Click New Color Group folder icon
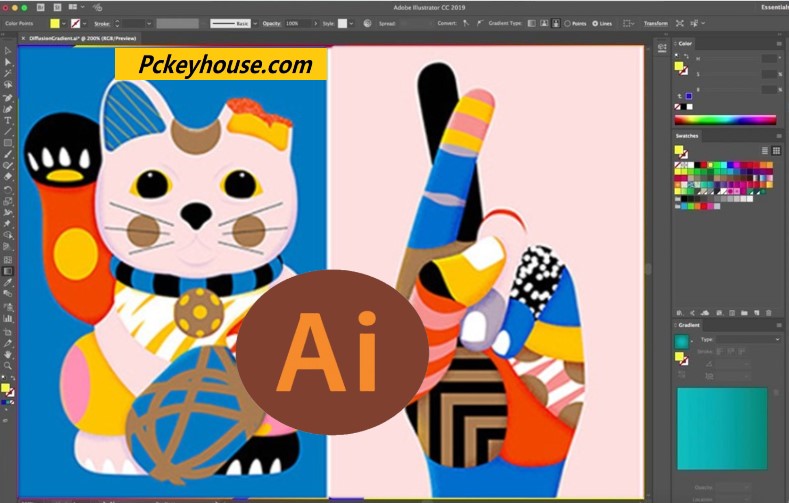 click(744, 313)
